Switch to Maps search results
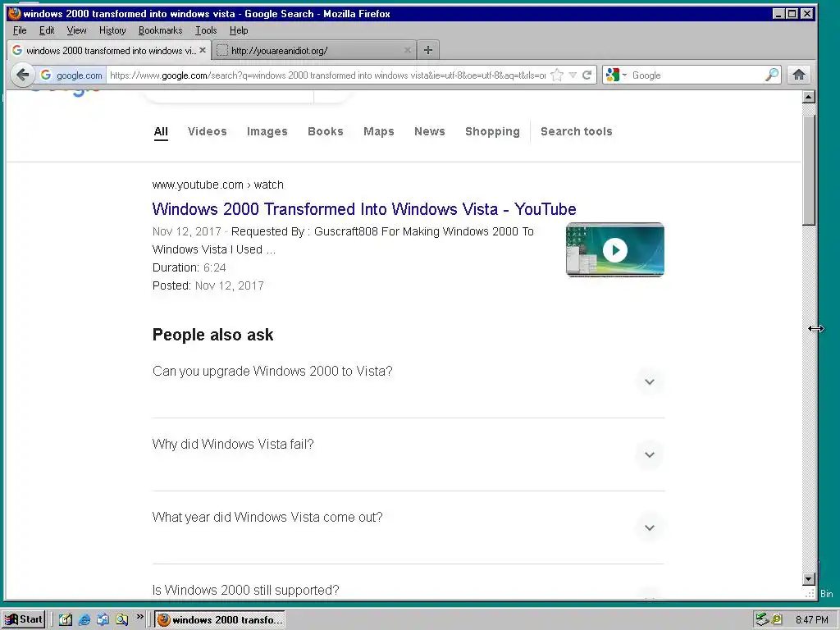Screen dimensions: 840x630 tap(379, 131)
